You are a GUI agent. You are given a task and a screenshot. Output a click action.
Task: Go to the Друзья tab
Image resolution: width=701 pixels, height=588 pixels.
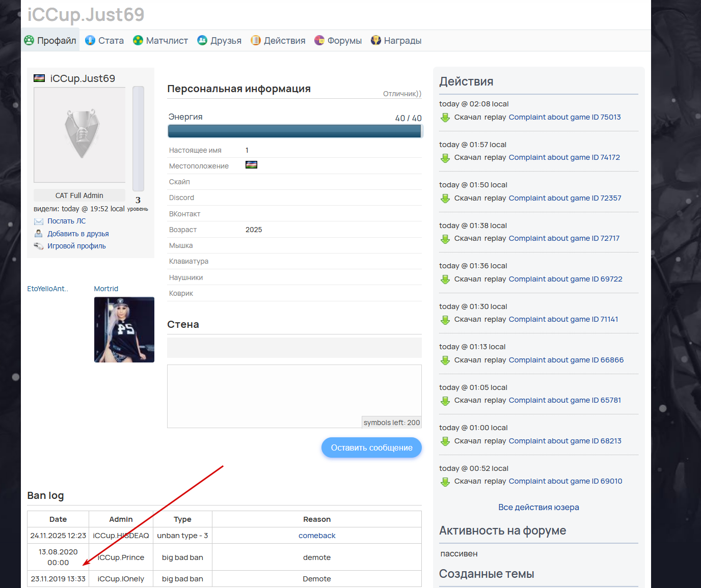click(220, 41)
